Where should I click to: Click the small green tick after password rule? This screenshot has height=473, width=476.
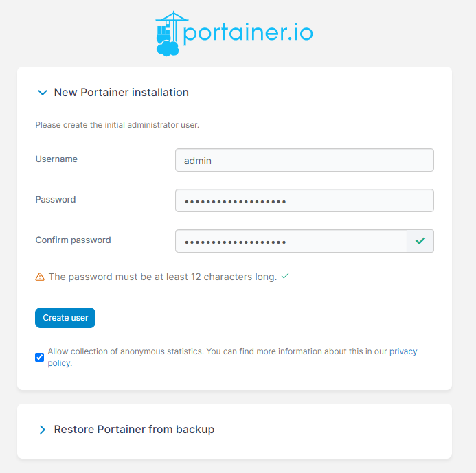pos(285,276)
